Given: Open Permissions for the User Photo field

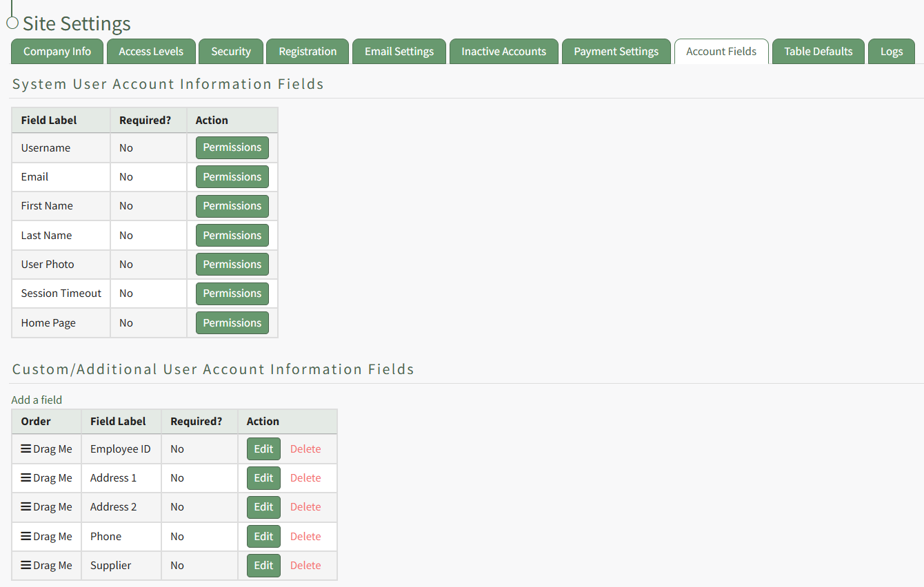Looking at the screenshot, I should [x=232, y=264].
